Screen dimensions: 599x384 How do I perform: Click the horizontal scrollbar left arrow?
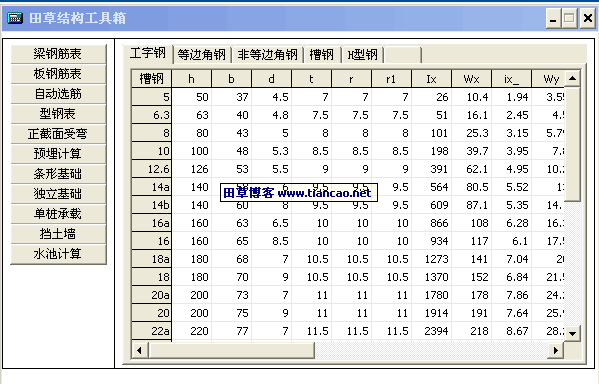click(x=139, y=350)
